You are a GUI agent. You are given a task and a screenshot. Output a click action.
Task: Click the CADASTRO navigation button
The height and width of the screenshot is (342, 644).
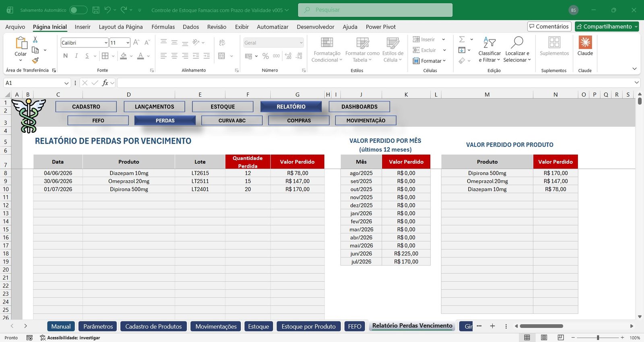pyautogui.click(x=86, y=107)
